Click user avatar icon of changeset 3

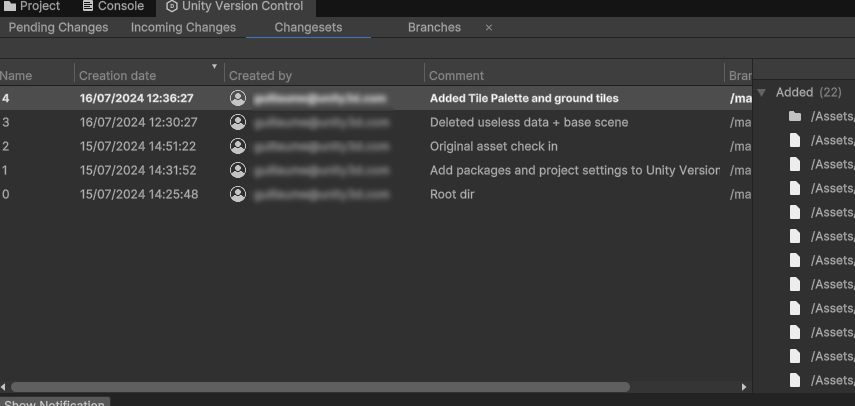click(238, 122)
